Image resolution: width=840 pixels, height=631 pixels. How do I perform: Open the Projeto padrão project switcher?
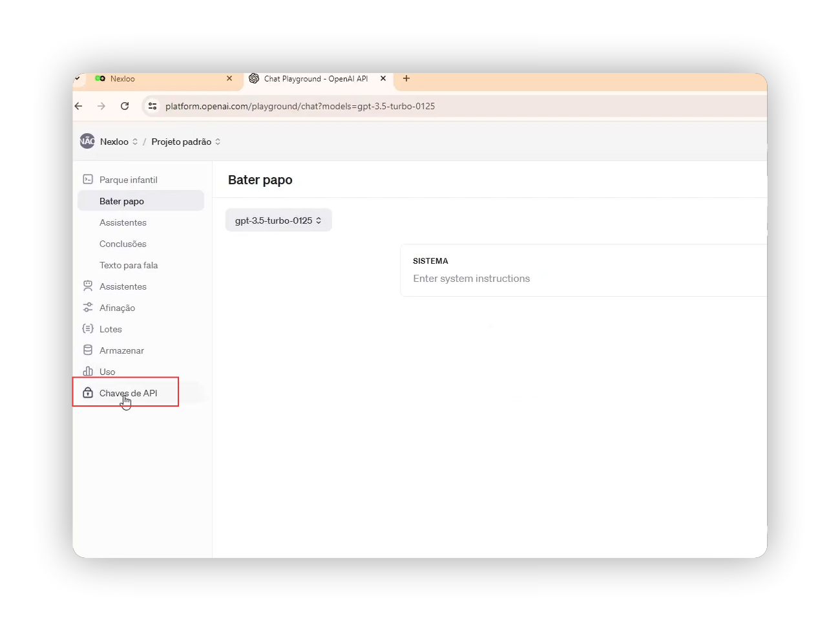[186, 142]
